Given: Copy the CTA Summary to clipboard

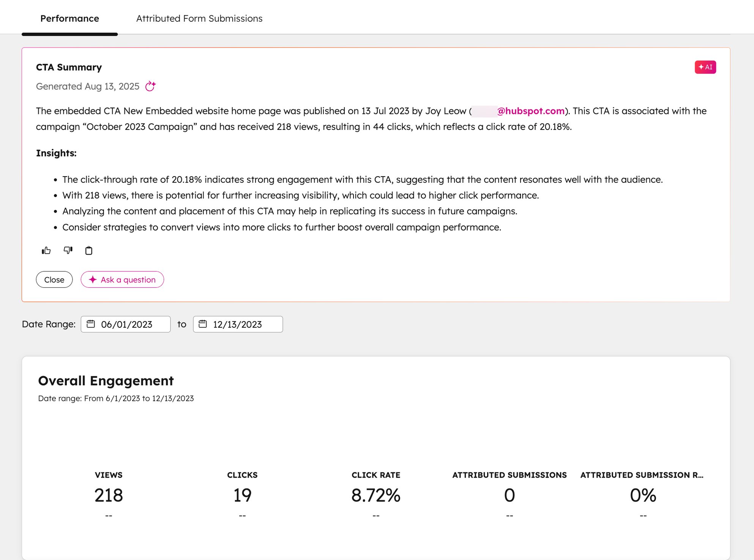Looking at the screenshot, I should point(89,250).
